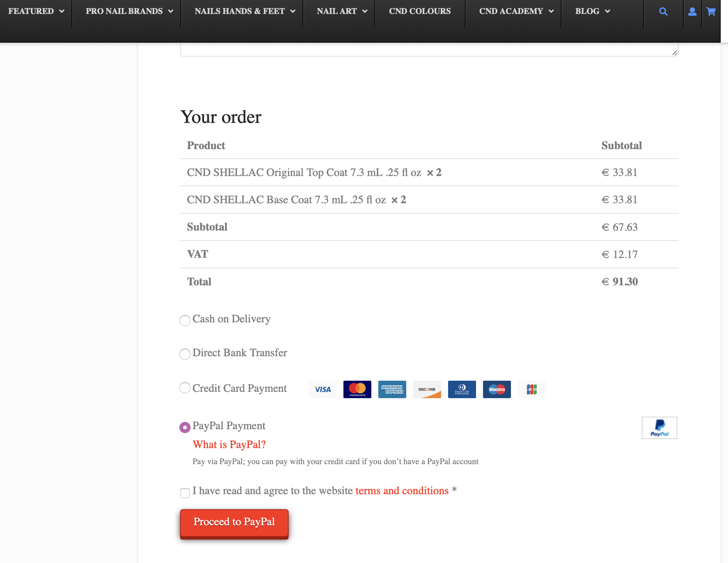728x563 pixels.
Task: Click the Proceed to PayPal button
Action: pyautogui.click(x=234, y=523)
